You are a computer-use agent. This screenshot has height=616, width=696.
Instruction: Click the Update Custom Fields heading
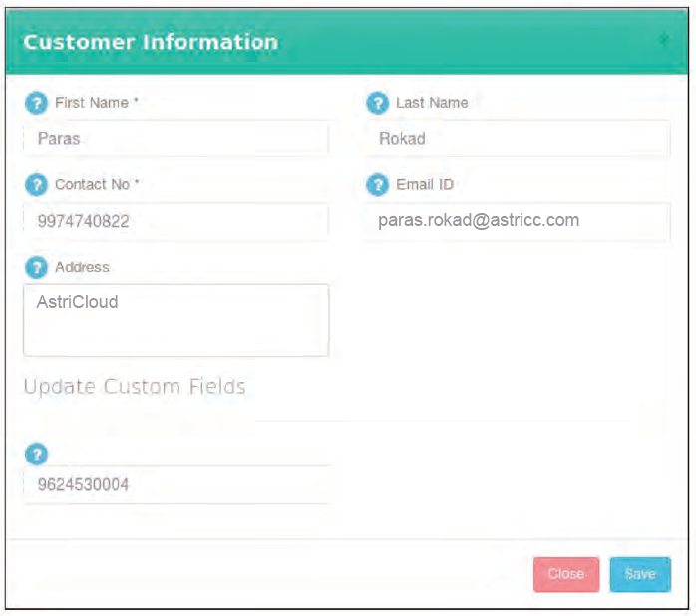pyautogui.click(x=135, y=387)
